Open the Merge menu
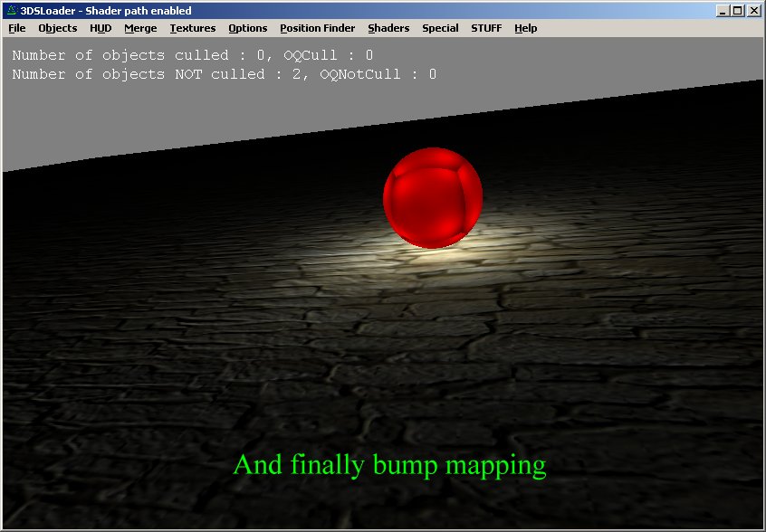The height and width of the screenshot is (532, 766). tap(140, 28)
